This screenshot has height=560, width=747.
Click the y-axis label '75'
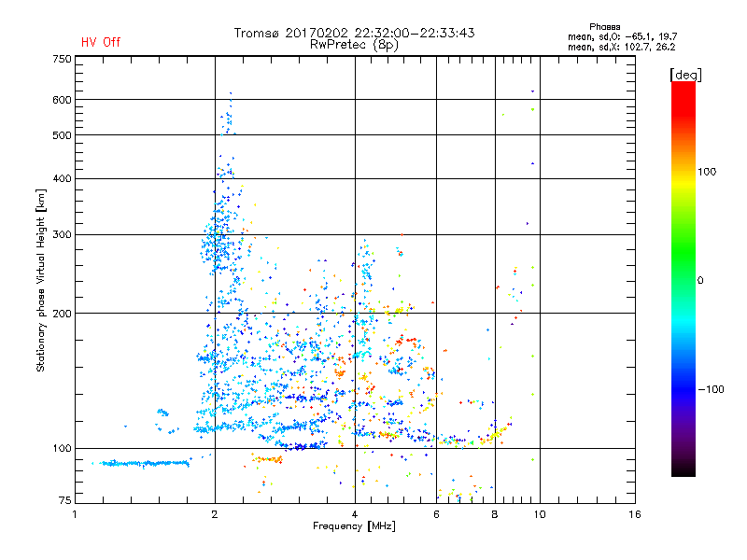[x=65, y=500]
